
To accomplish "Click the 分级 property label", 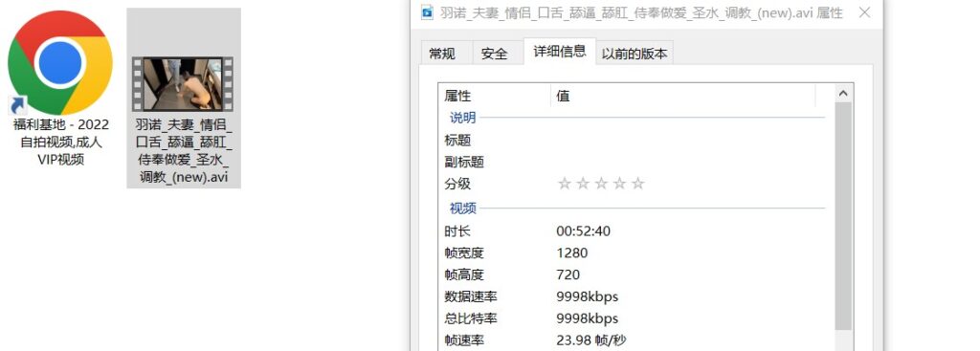I will [457, 185].
